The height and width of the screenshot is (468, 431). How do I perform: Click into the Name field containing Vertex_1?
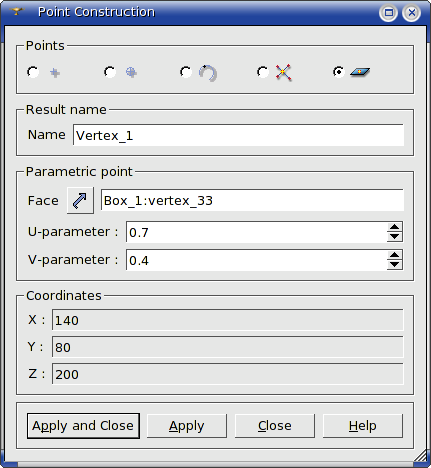click(238, 135)
